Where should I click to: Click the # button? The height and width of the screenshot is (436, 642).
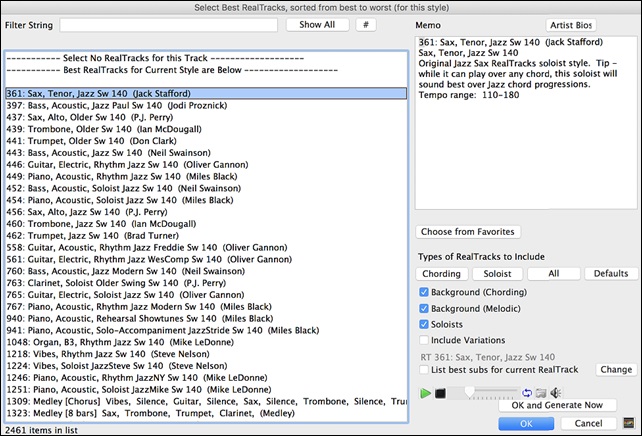pyautogui.click(x=366, y=25)
